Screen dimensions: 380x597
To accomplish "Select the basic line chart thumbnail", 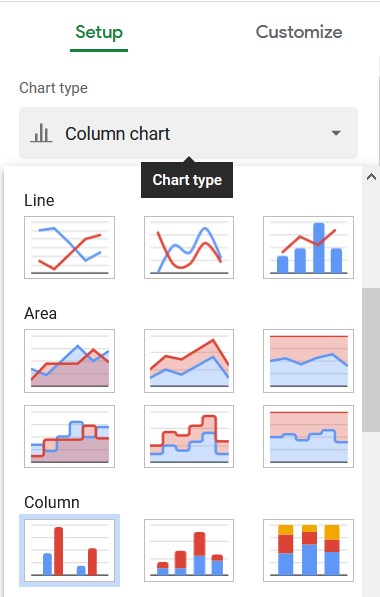I will [x=69, y=247].
